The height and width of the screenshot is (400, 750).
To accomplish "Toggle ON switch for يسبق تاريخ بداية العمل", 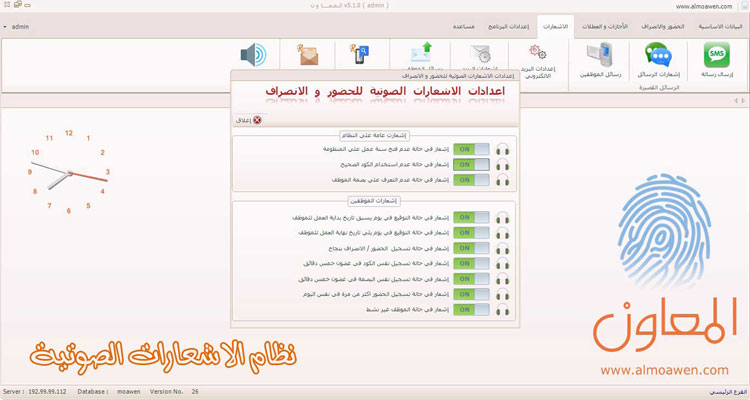I will tap(471, 217).
